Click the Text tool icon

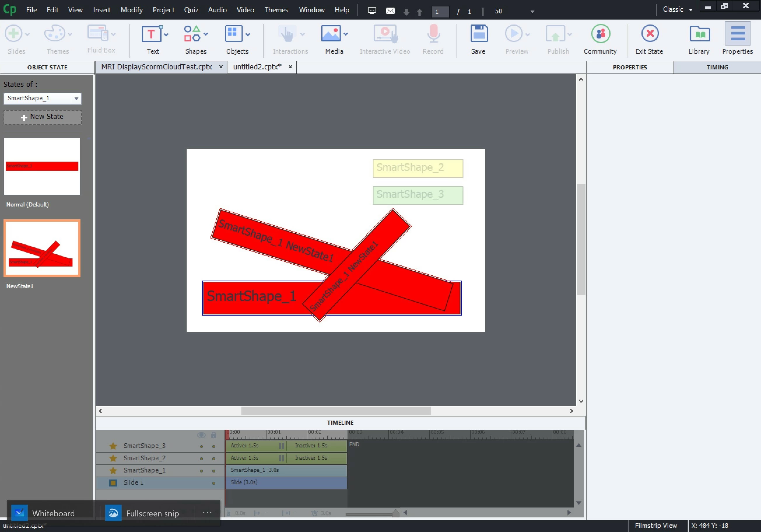click(x=151, y=34)
